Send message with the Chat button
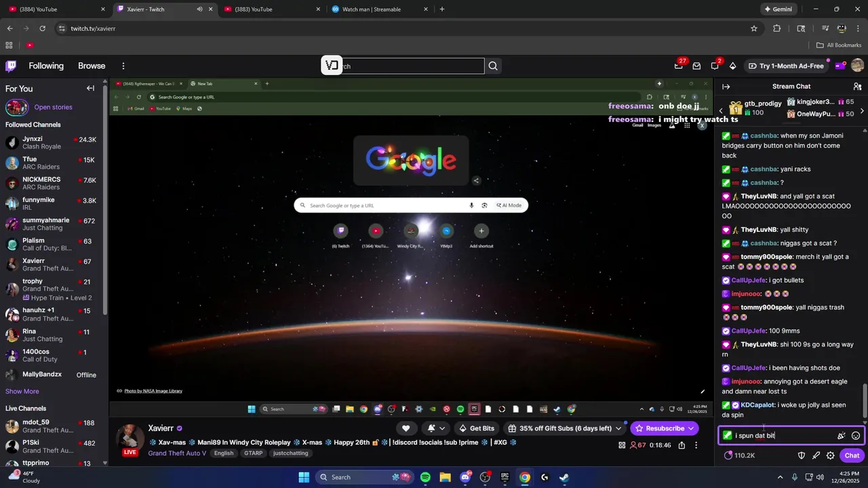 [x=852, y=455]
